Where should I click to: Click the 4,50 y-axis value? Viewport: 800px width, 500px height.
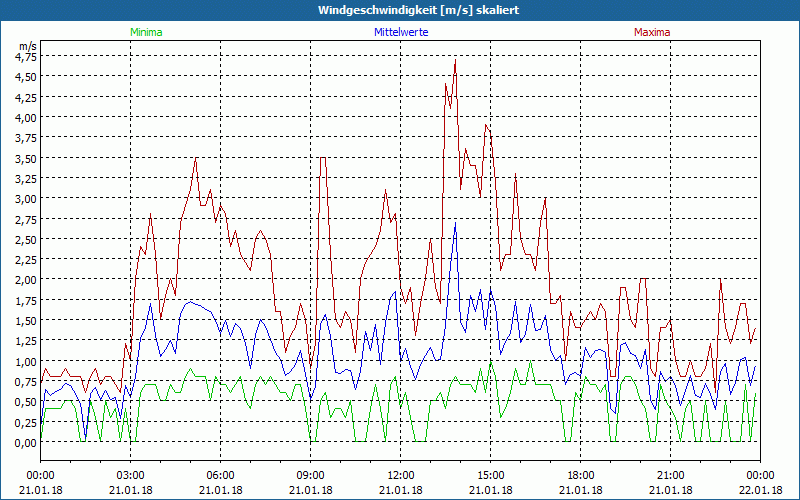pos(26,77)
